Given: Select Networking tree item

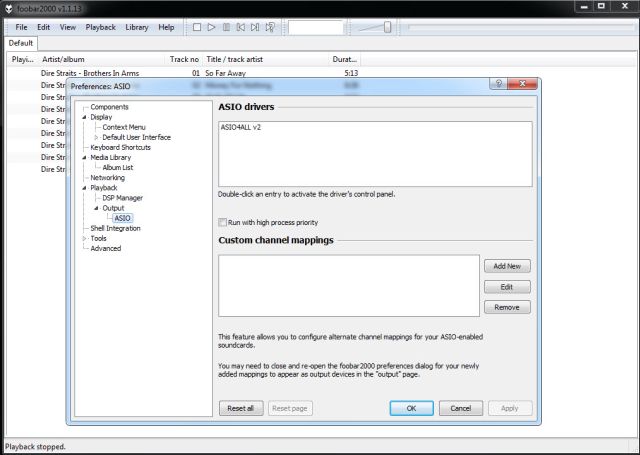Looking at the screenshot, I should (x=107, y=178).
